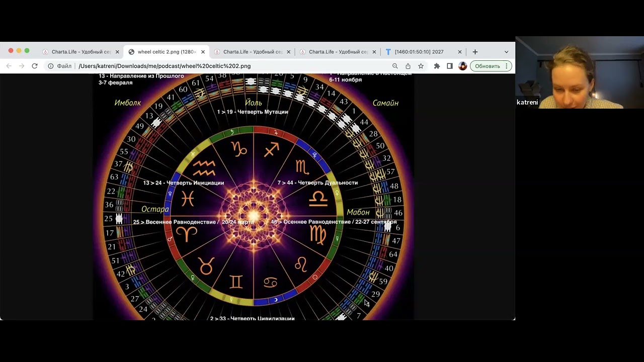Switch to the [1460:01:50:10] 2027 tab

(x=424, y=52)
